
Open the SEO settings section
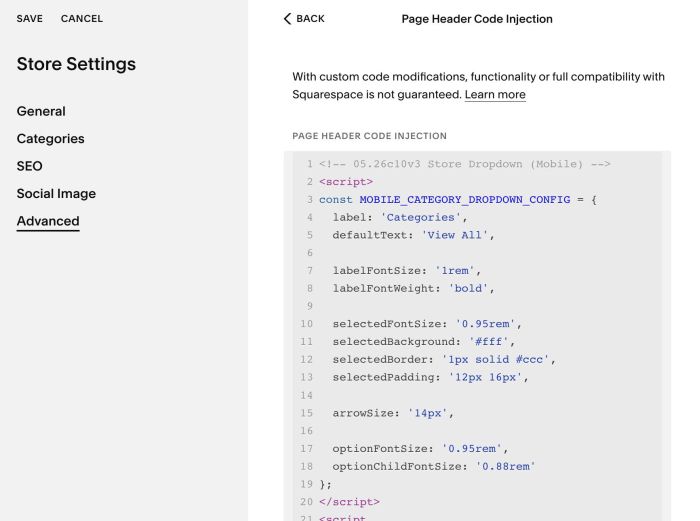tap(29, 166)
